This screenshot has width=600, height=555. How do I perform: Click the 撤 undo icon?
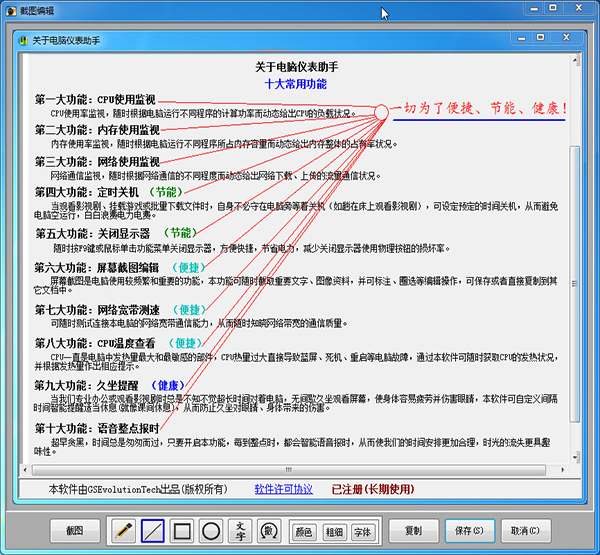(x=269, y=530)
